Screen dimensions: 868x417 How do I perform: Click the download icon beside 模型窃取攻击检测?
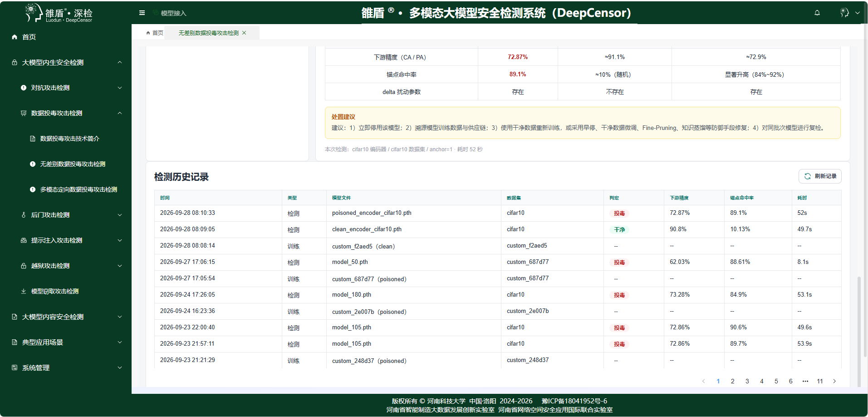coord(24,291)
